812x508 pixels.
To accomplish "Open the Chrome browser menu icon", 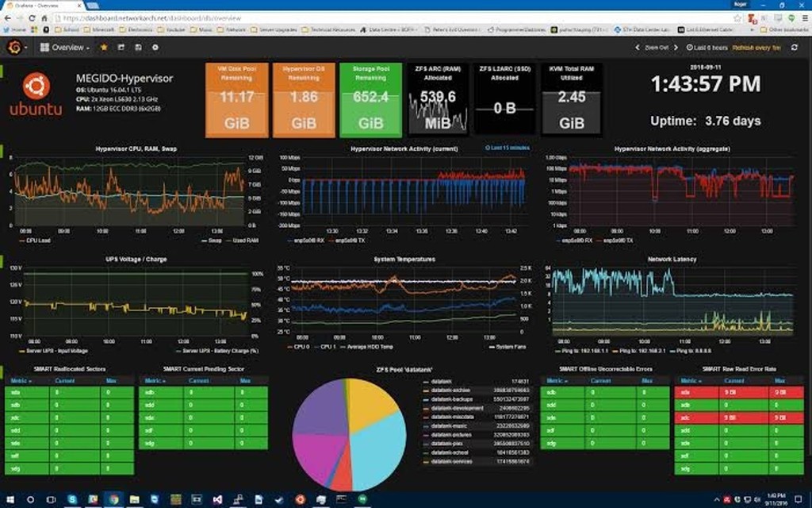I will [x=804, y=17].
